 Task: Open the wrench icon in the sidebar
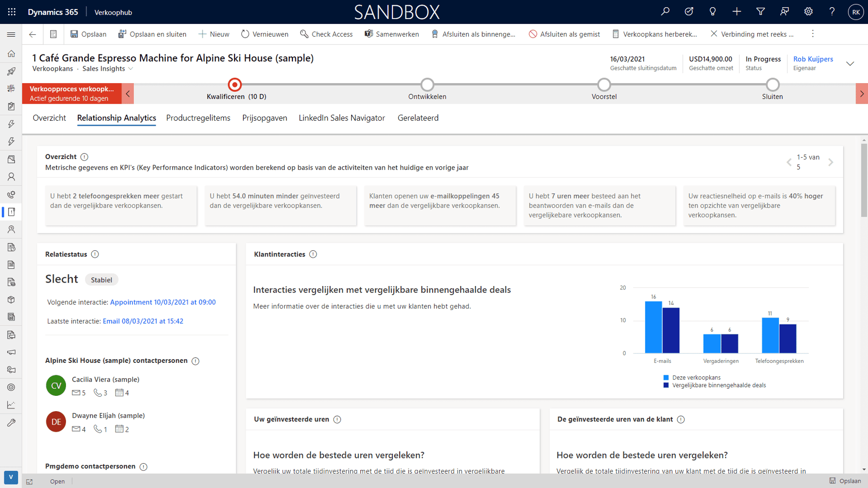(11, 423)
